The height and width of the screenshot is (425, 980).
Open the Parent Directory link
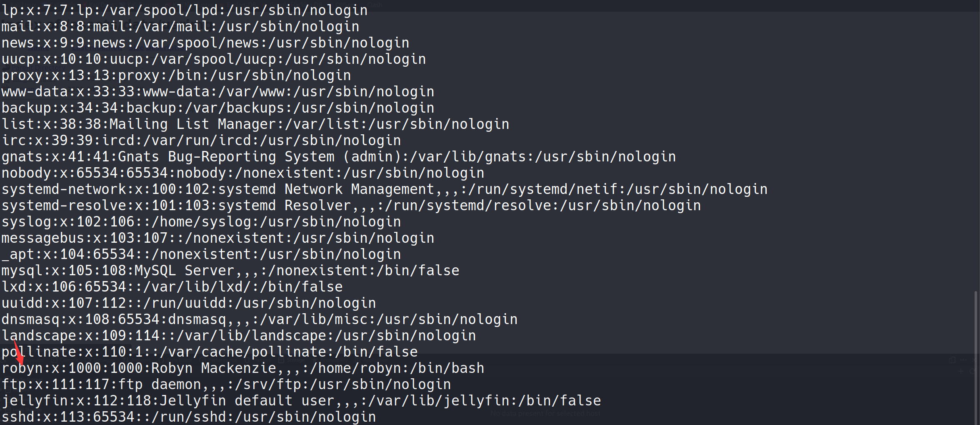(x=38, y=68)
